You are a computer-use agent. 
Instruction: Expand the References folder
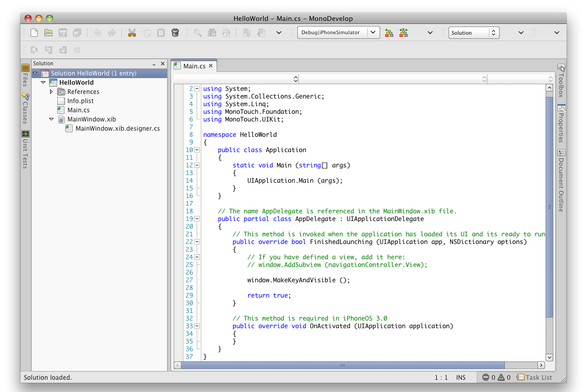tap(51, 92)
